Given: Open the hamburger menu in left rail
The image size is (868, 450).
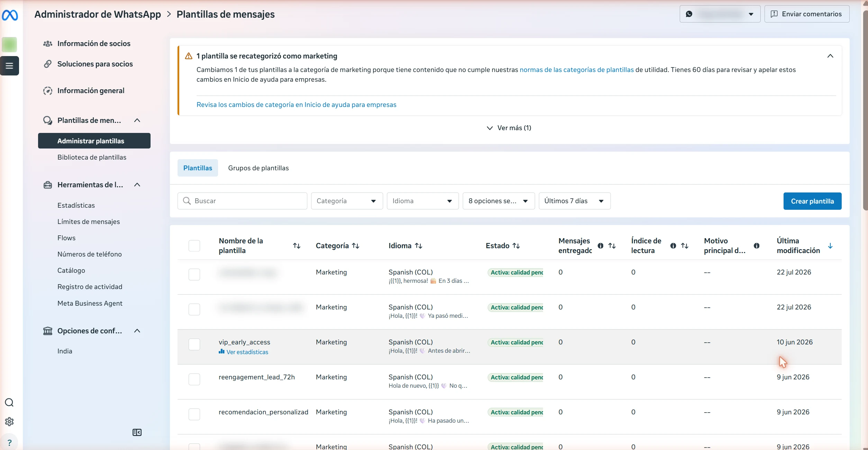Looking at the screenshot, I should 9,66.
